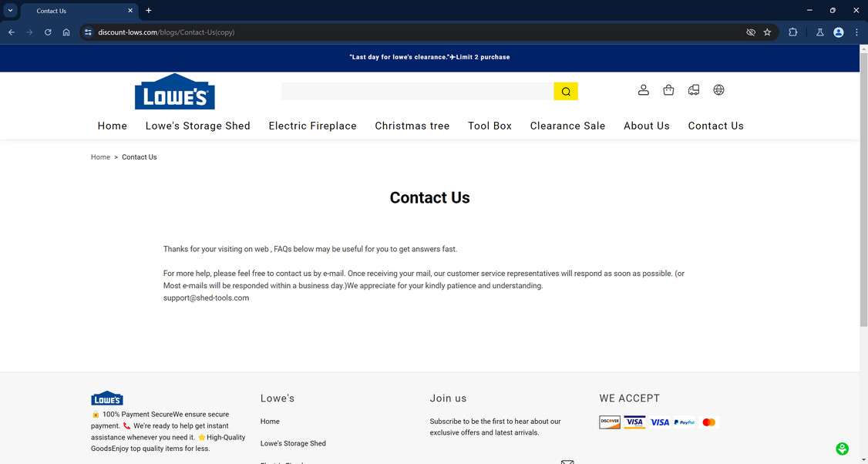Click the Mastercard payment icon
This screenshot has width=868, height=464.
tap(708, 422)
